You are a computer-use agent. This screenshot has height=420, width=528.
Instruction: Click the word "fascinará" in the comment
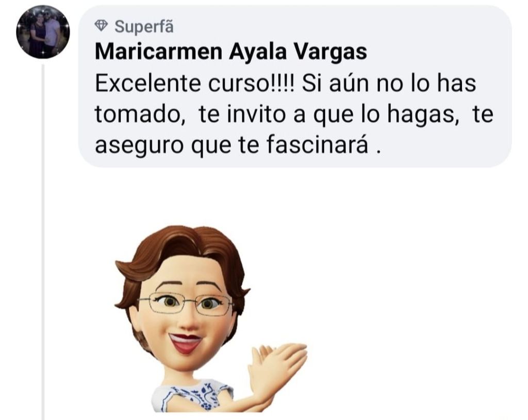coord(318,145)
